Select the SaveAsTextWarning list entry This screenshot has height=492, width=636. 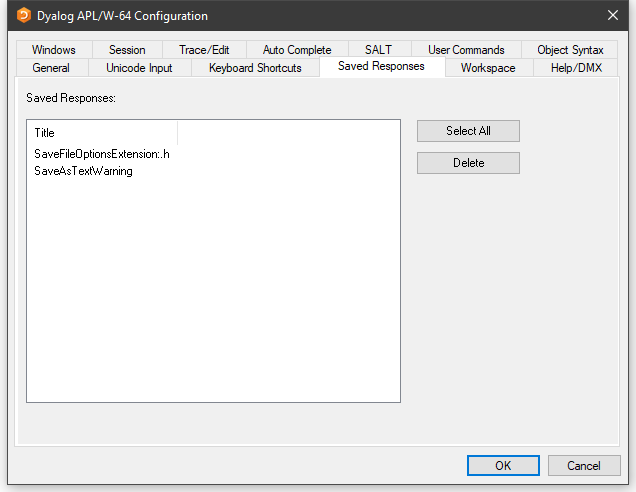click(x=83, y=171)
